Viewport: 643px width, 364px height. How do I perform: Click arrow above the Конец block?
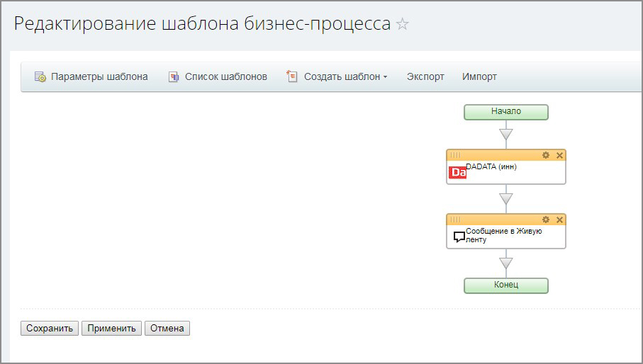(505, 263)
